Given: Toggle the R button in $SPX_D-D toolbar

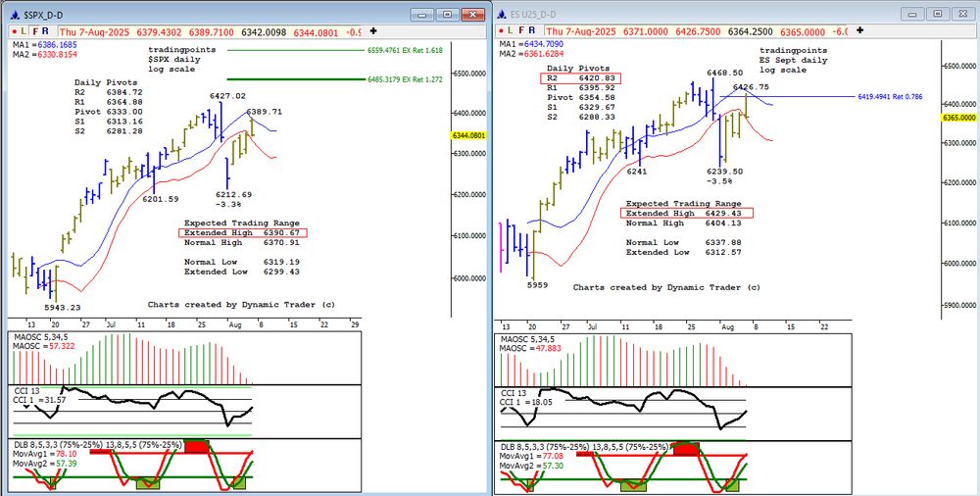Looking at the screenshot, I should (x=46, y=30).
